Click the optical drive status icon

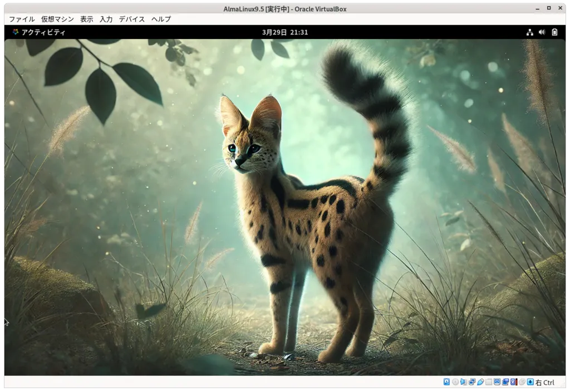click(x=455, y=383)
